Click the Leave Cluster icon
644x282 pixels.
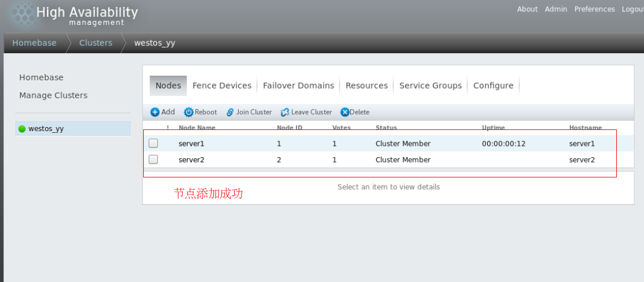point(285,112)
